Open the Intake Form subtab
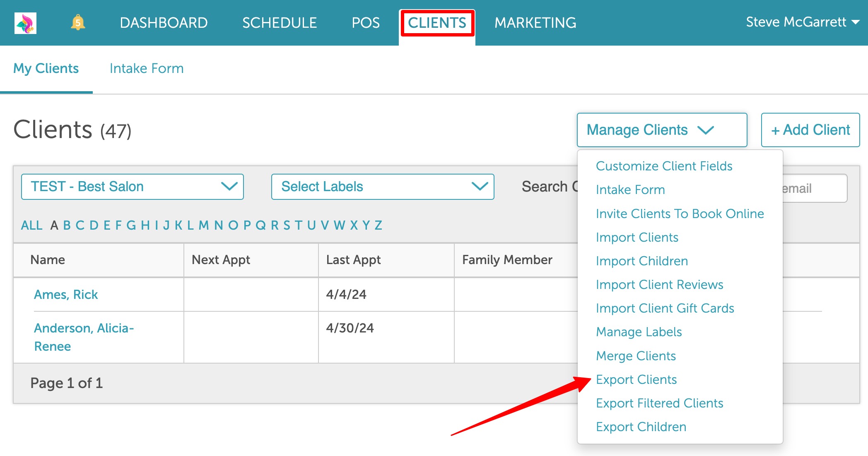The image size is (868, 456). tap(147, 68)
